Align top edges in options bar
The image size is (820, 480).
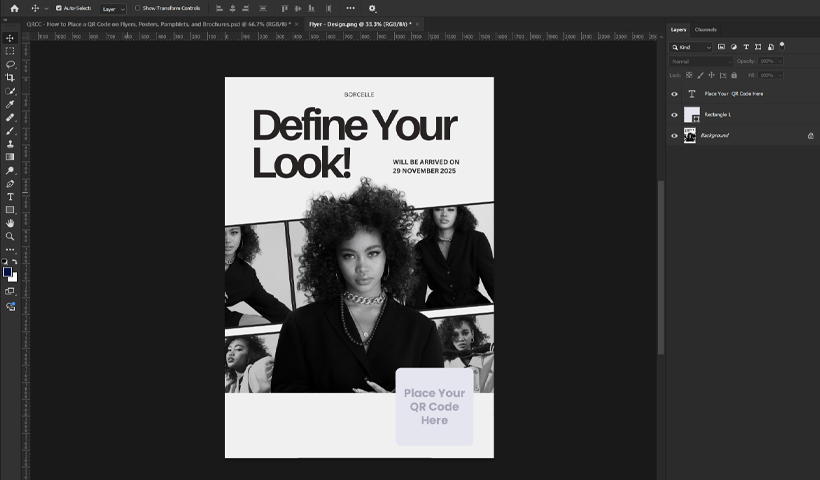point(284,8)
